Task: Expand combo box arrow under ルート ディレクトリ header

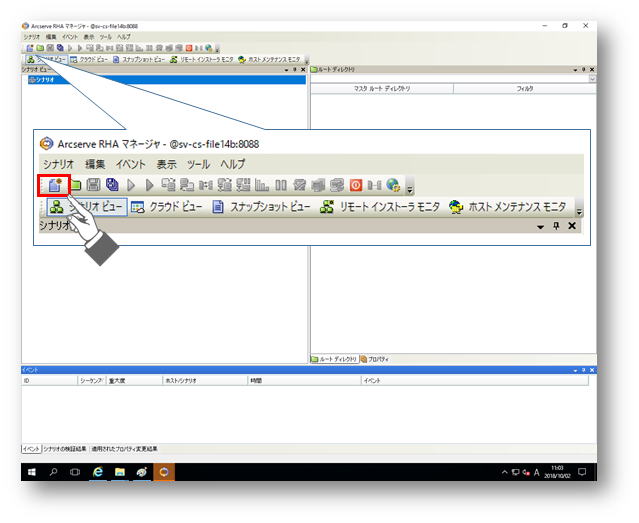Action: point(593,78)
